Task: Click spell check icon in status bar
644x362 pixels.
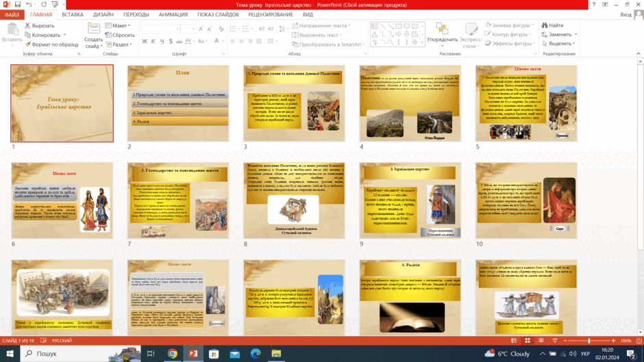Action: tap(44, 341)
